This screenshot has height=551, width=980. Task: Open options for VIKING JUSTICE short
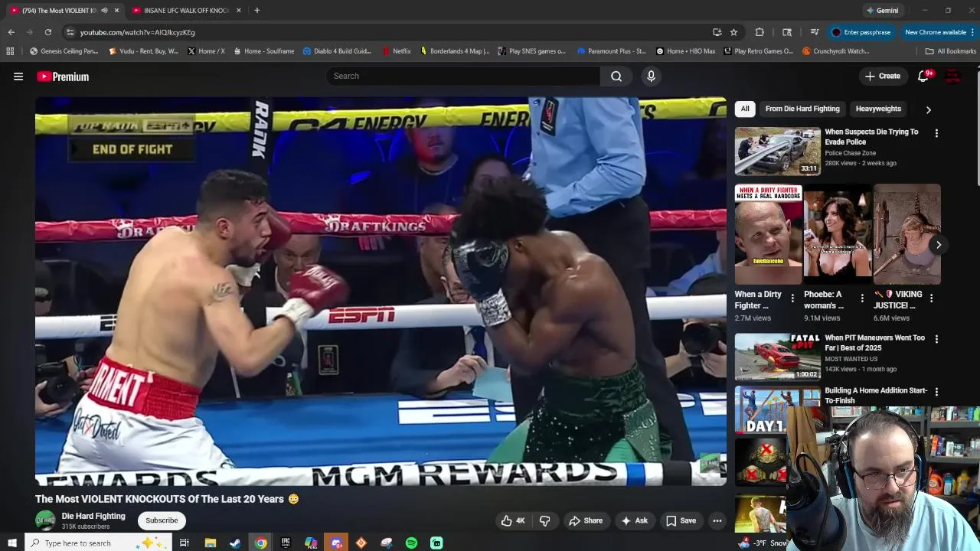coord(932,298)
